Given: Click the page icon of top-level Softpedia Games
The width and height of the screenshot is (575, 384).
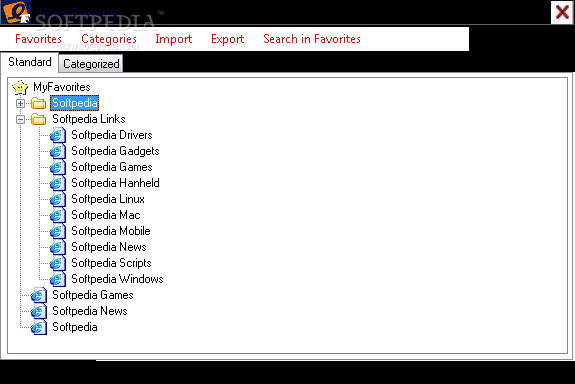Looking at the screenshot, I should [39, 295].
